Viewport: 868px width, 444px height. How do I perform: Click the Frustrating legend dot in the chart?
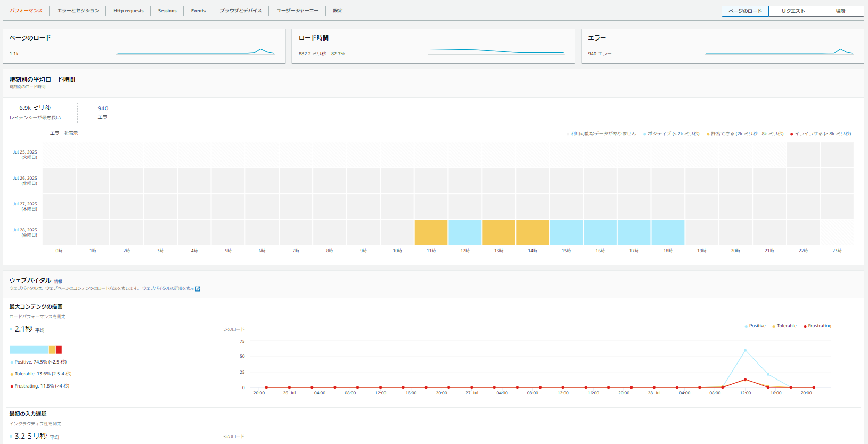tap(805, 326)
